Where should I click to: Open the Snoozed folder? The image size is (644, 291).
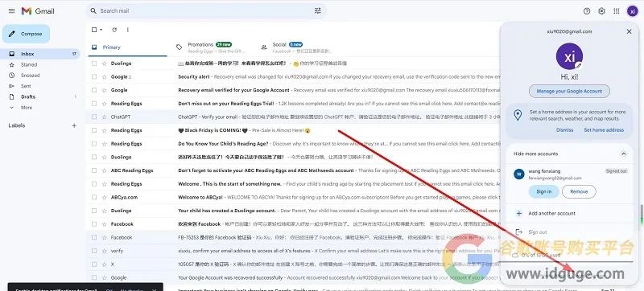(39, 76)
